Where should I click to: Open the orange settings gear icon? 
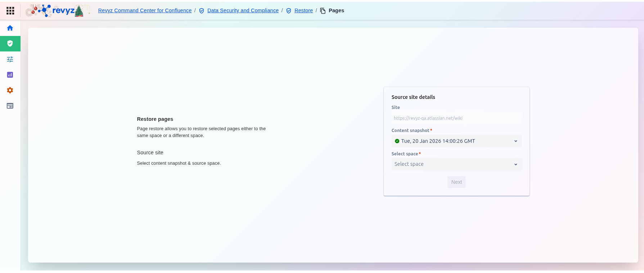pos(10,90)
